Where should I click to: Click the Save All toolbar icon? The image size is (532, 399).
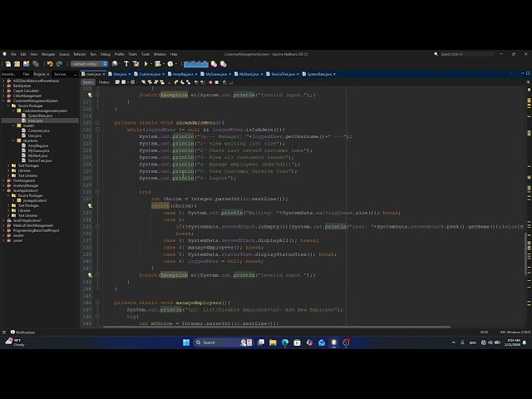point(36,64)
